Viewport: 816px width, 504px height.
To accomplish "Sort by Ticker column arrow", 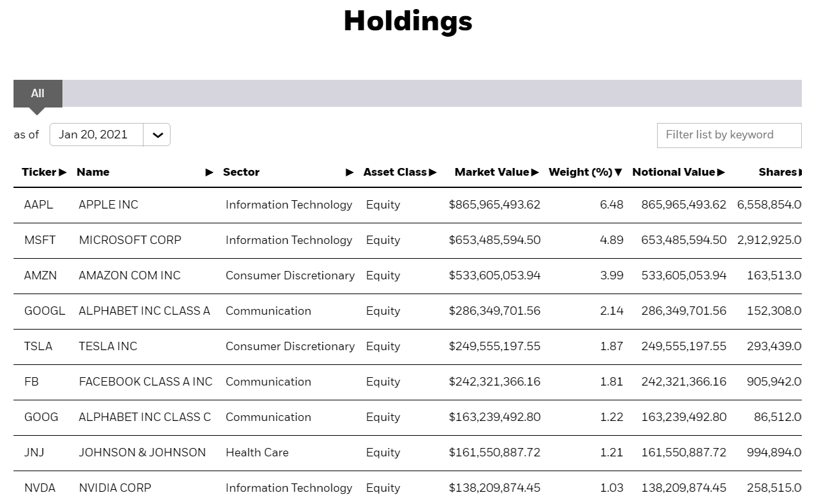I will pyautogui.click(x=62, y=173).
